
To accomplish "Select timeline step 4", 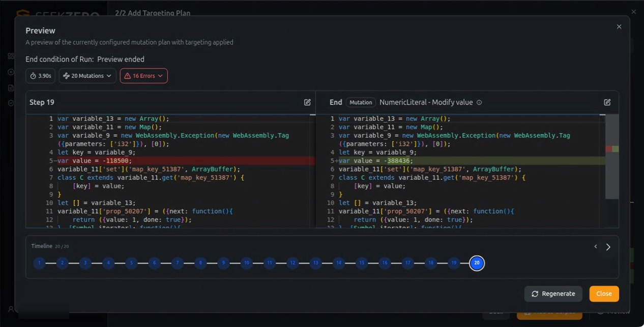I will 108,263.
